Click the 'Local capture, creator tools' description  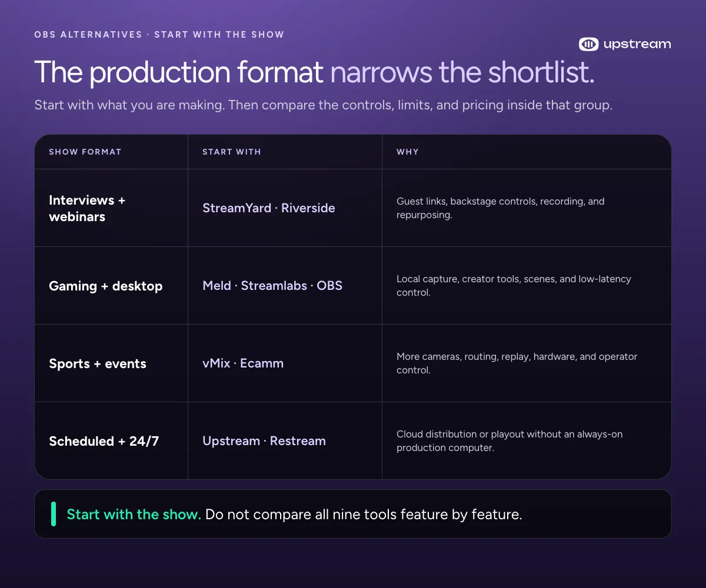coord(514,286)
